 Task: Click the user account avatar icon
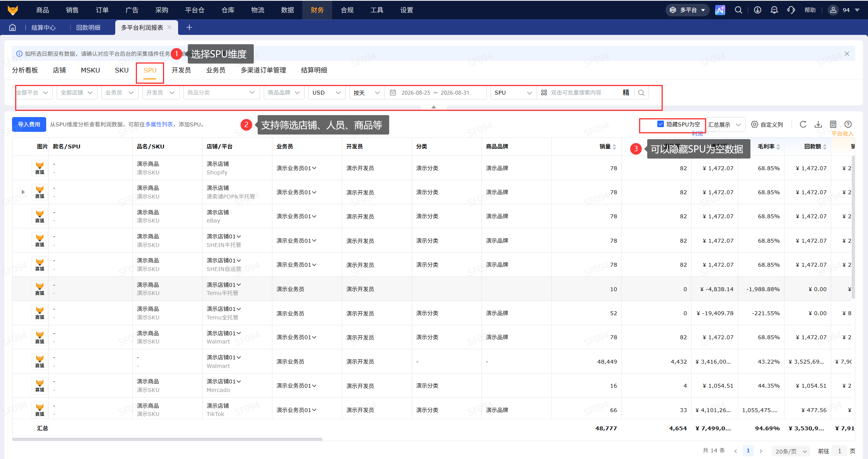point(833,10)
